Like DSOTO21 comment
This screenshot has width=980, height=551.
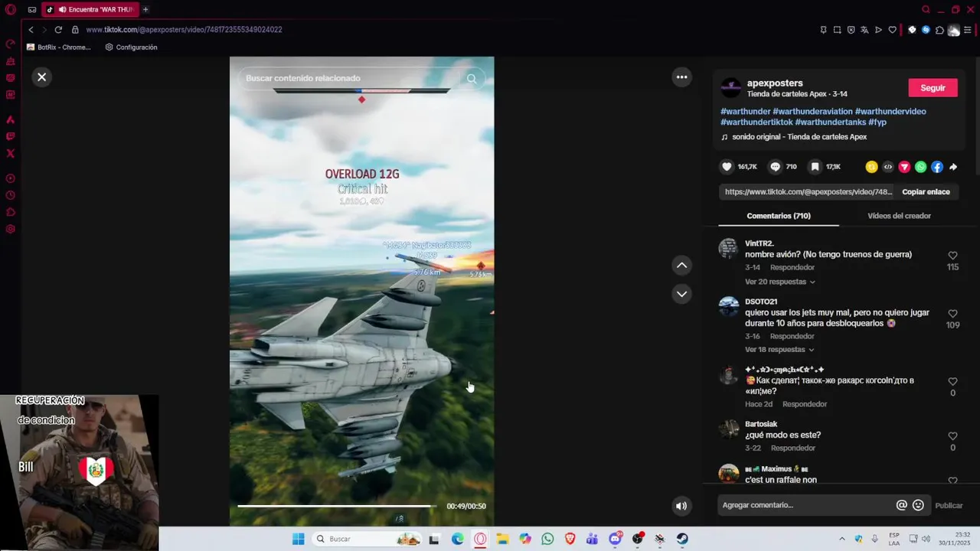(x=952, y=314)
